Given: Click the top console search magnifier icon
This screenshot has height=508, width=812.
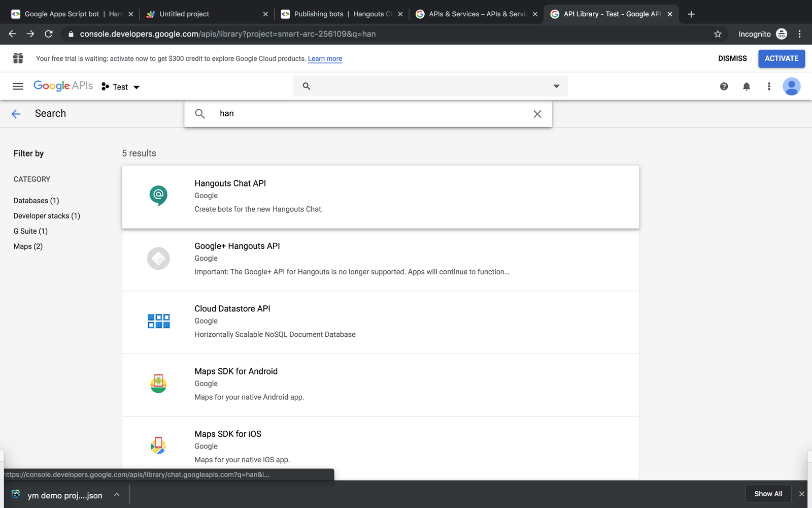Looking at the screenshot, I should [307, 86].
